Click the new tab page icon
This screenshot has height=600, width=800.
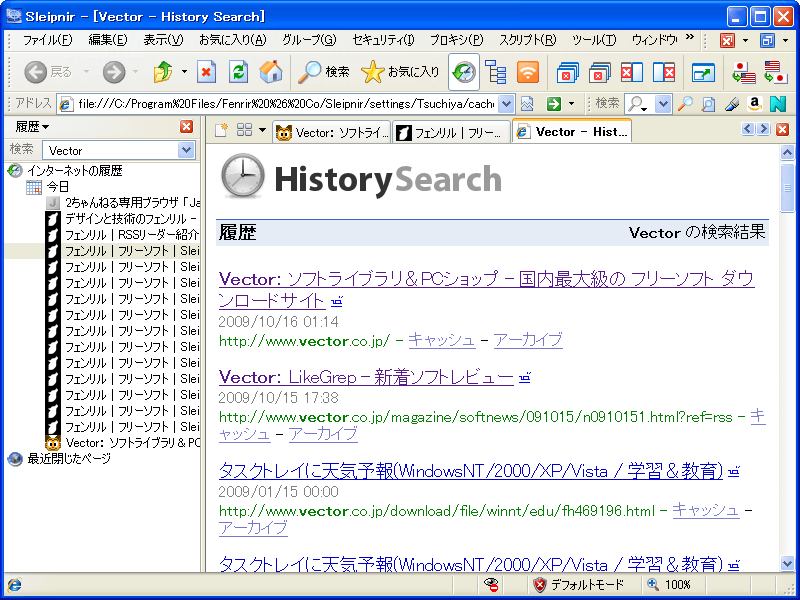[220, 131]
